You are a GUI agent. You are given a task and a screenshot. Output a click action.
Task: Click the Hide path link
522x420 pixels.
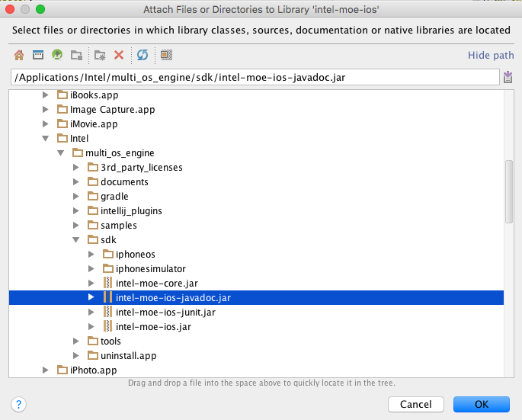(491, 56)
